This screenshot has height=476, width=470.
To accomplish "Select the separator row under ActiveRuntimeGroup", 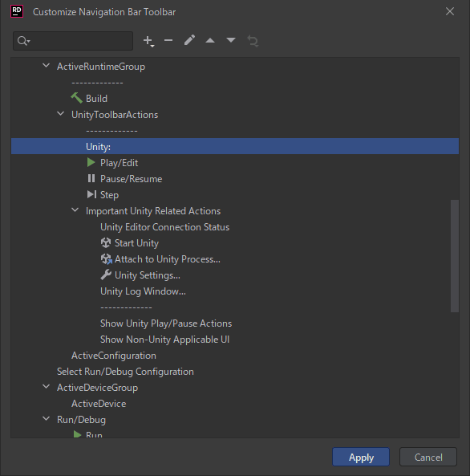I will [x=97, y=82].
